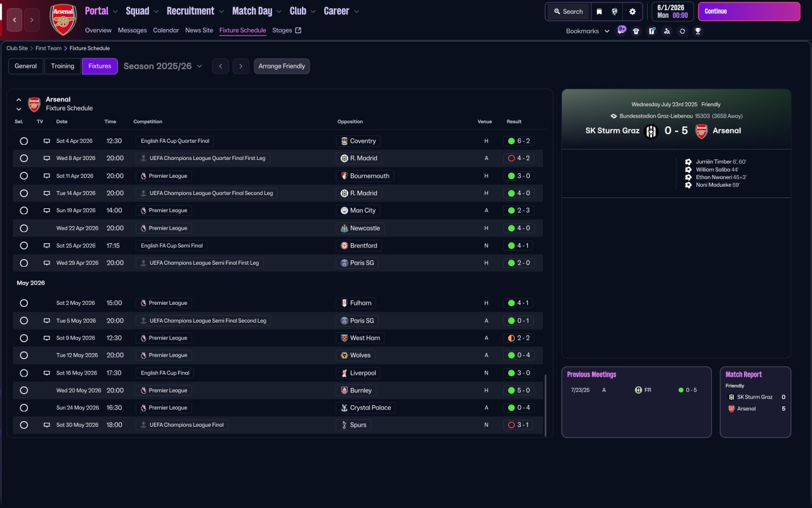This screenshot has height=508, width=812.
Task: Open the trophy bookmark icon
Action: click(x=698, y=31)
